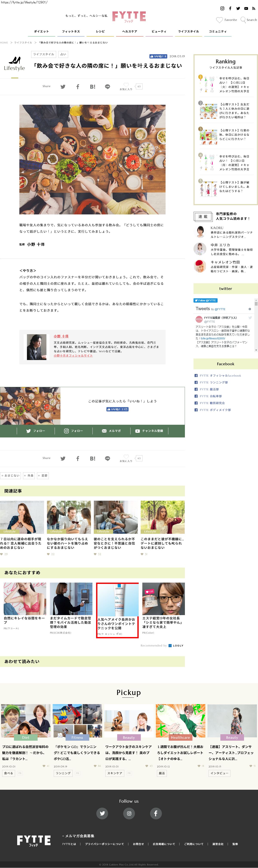Click the YouTube icon in the top header
The height and width of the screenshot is (868, 258).
coord(246,8)
